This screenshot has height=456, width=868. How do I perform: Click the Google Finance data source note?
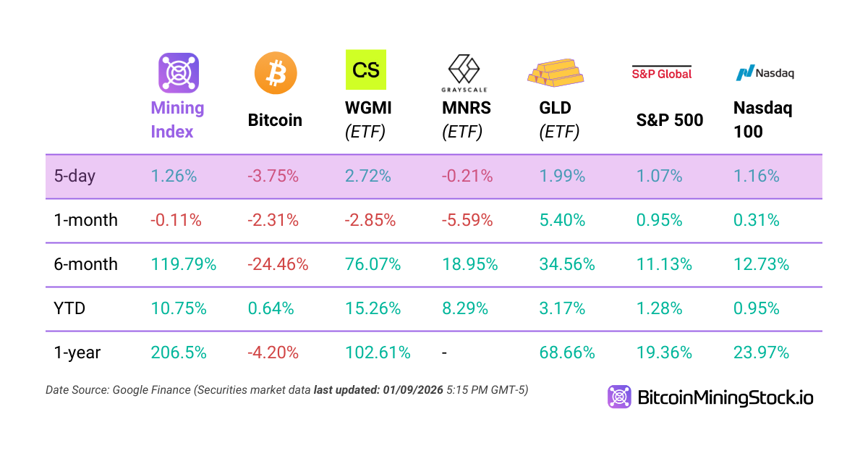286,390
